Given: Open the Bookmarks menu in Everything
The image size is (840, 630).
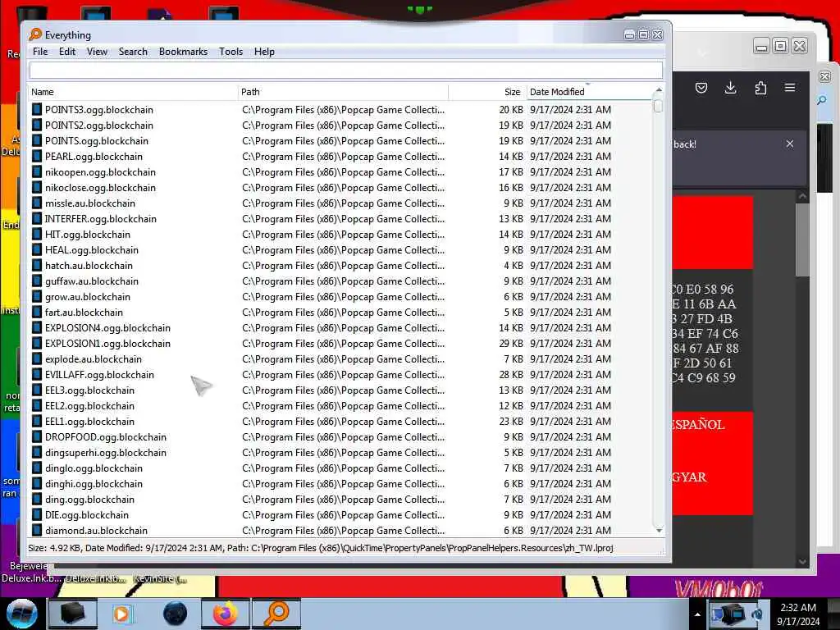Looking at the screenshot, I should (x=183, y=52).
